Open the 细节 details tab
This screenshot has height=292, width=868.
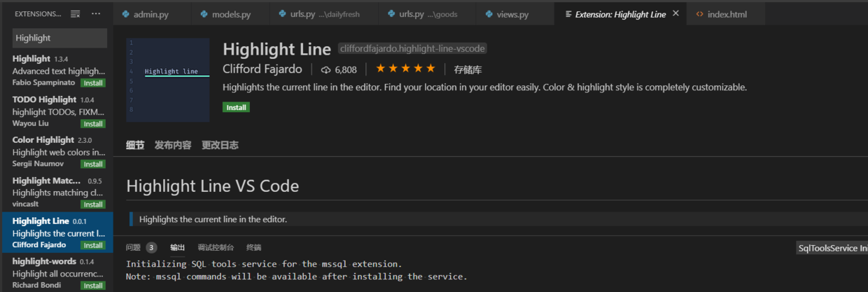(x=135, y=145)
